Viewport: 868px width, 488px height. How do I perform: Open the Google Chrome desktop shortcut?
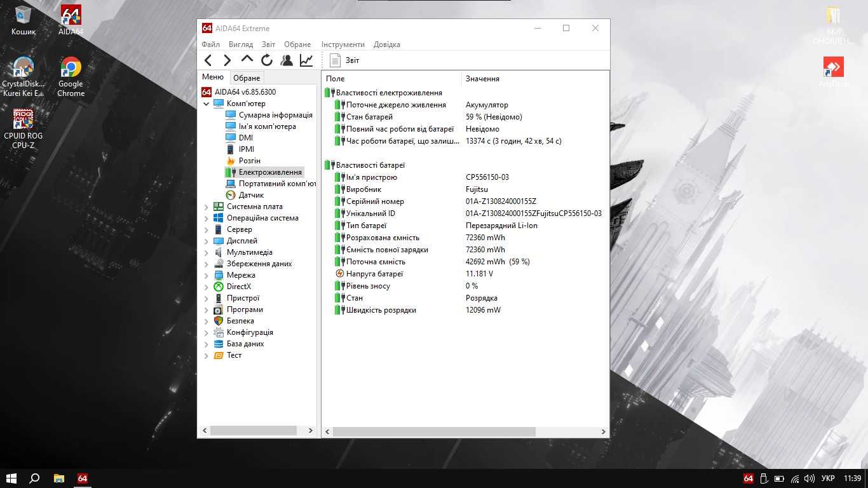71,77
